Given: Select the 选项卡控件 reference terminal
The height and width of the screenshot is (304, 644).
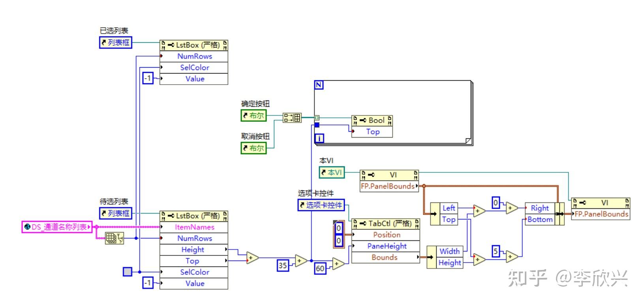Looking at the screenshot, I should (x=321, y=205).
